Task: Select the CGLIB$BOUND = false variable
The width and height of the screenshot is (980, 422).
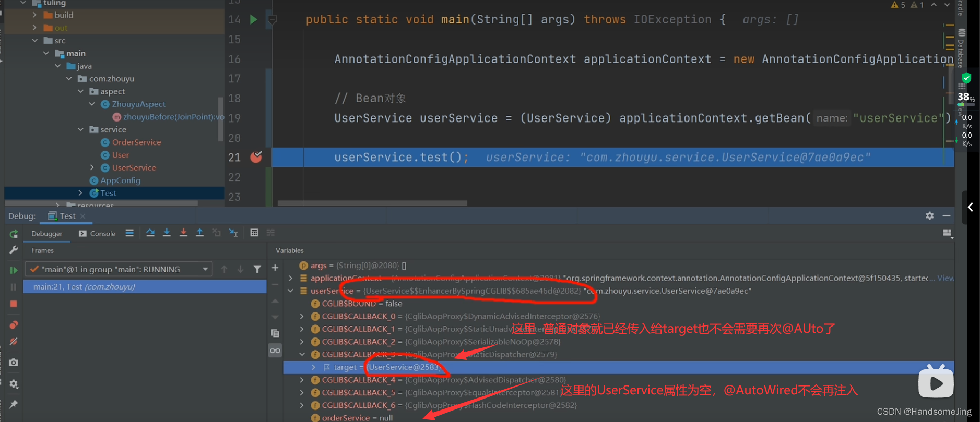Action: (362, 304)
